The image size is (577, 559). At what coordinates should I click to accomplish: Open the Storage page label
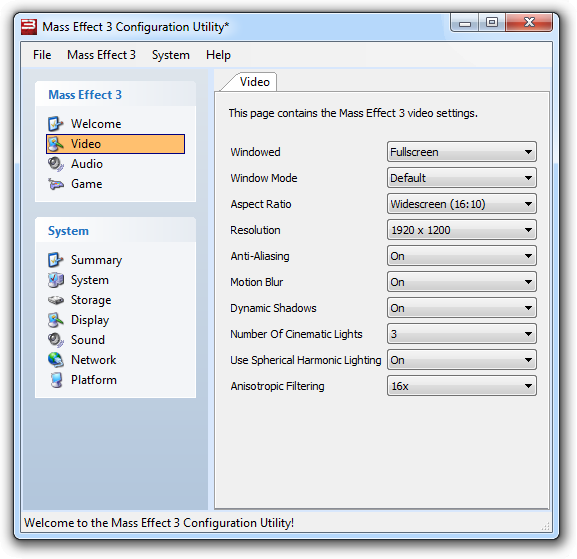pyautogui.click(x=91, y=300)
